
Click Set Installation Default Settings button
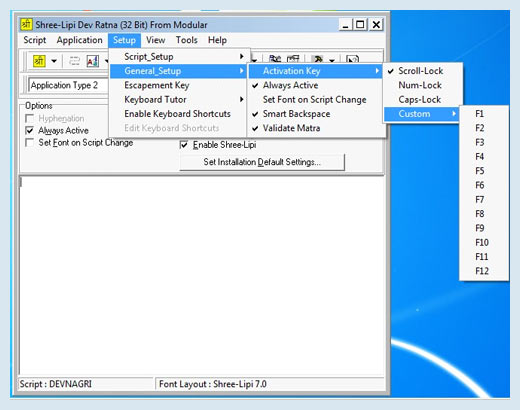tap(262, 162)
